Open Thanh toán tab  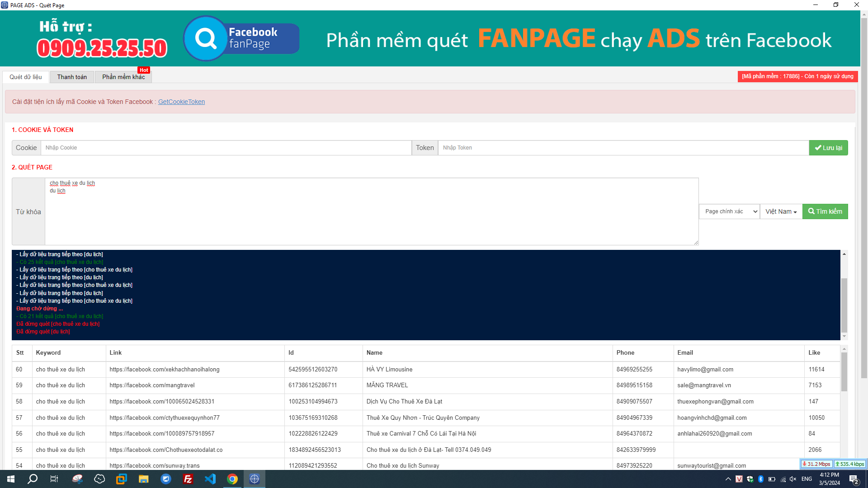[72, 77]
